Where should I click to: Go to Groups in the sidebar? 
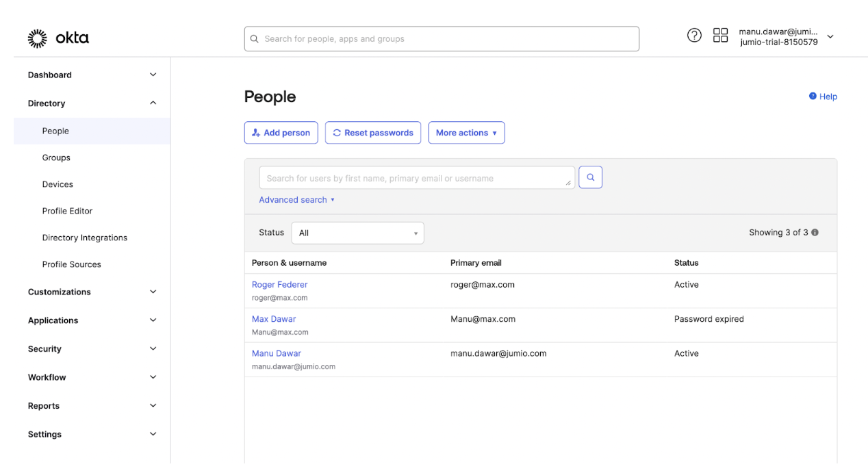(56, 157)
